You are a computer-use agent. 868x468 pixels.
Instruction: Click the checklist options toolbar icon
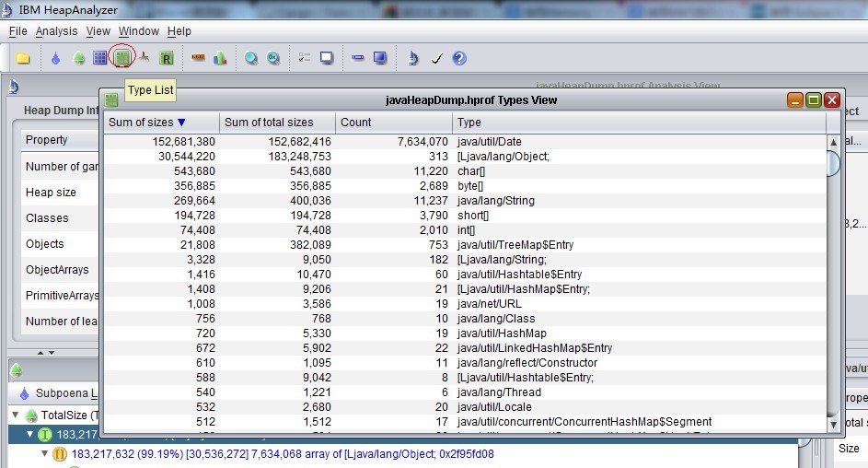tap(304, 58)
